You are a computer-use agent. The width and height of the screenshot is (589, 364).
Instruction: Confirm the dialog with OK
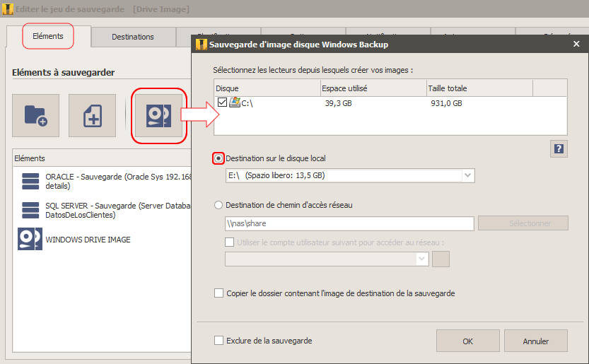click(x=467, y=341)
